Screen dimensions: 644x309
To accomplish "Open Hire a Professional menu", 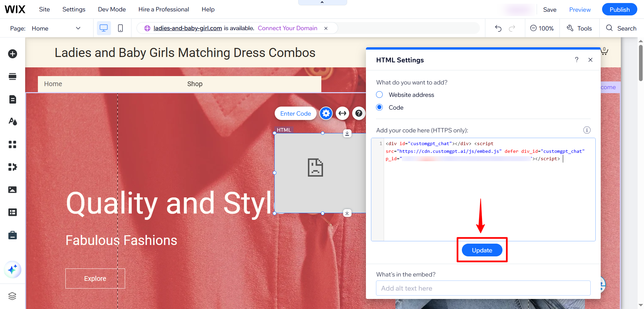I will coord(164,9).
